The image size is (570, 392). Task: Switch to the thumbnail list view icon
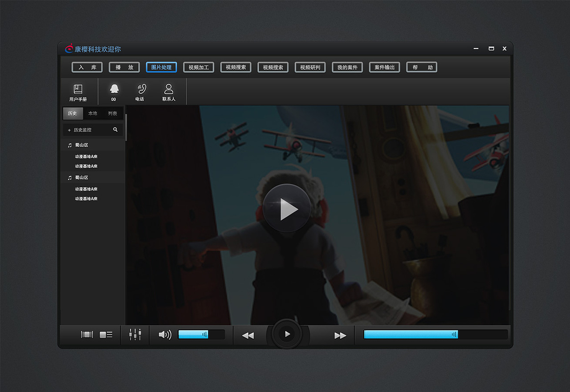106,335
